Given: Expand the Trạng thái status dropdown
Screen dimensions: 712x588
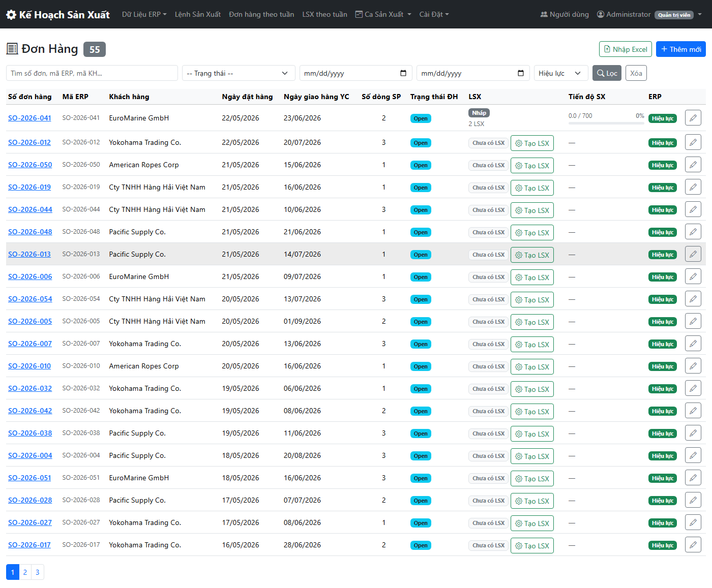Looking at the screenshot, I should coord(239,73).
